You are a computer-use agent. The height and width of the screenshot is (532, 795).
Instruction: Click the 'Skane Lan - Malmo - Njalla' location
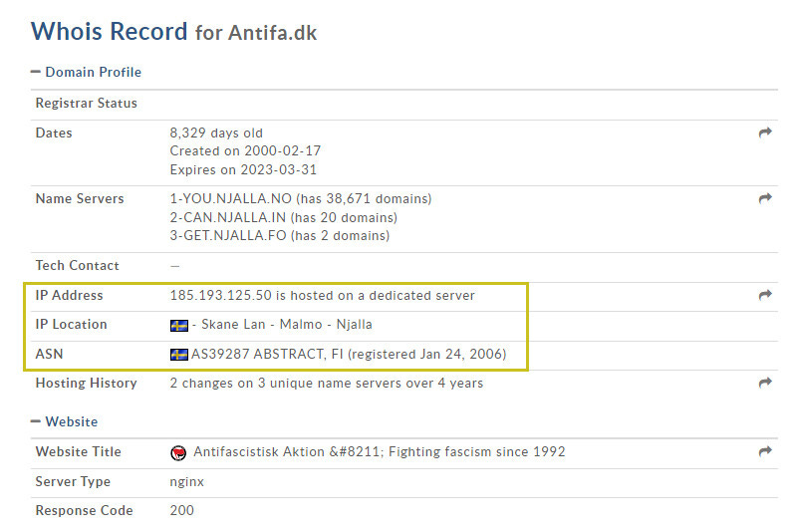point(287,324)
